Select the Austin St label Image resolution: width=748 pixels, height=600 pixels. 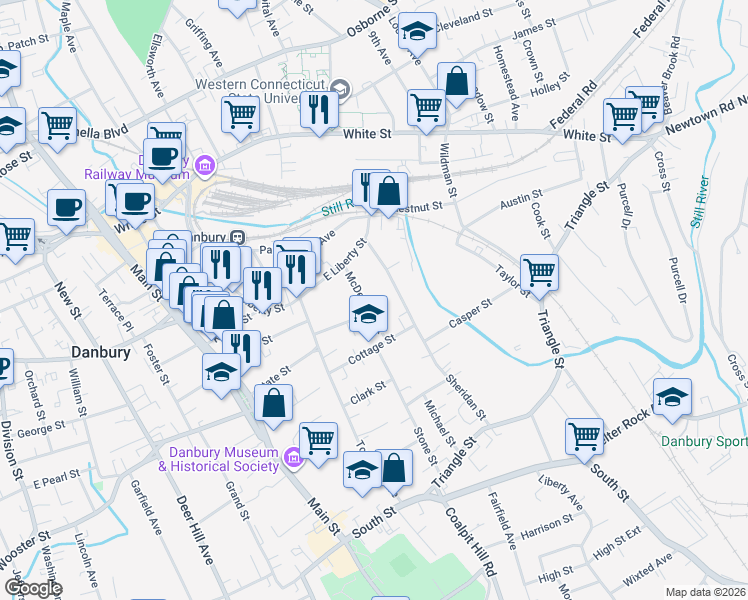pos(521,199)
